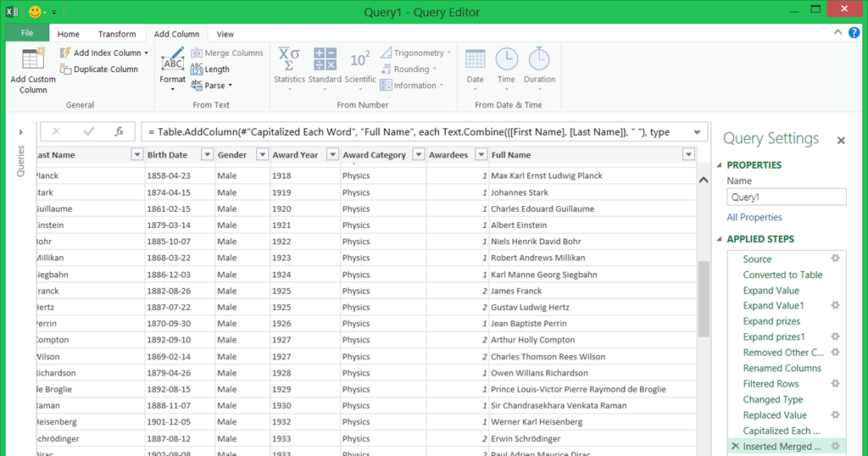Click the query Name text field
Screen dimensions: 868x456
[786, 197]
